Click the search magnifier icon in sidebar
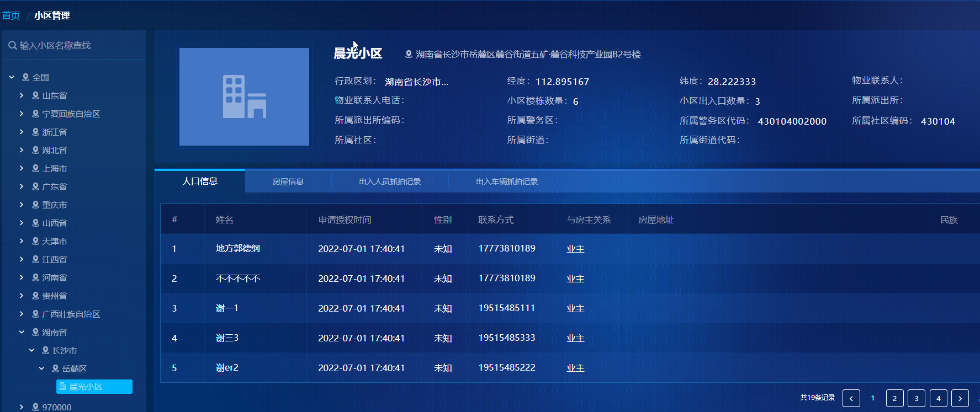This screenshot has width=980, height=412. pos(13,46)
